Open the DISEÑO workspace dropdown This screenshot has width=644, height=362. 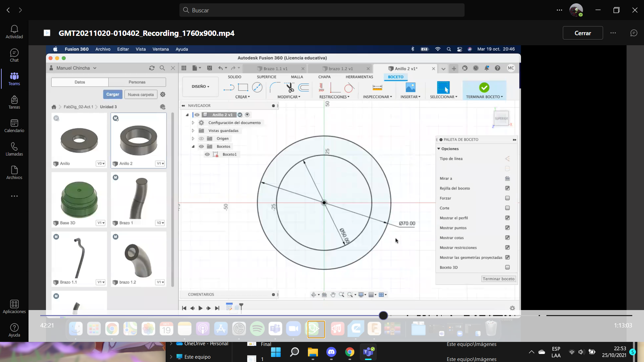tap(200, 86)
